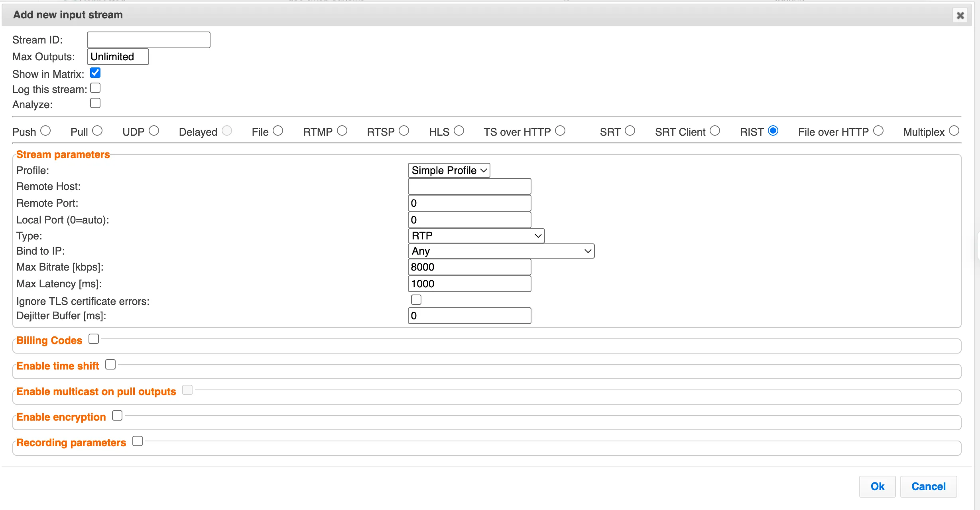Uncheck the Show in Matrix checkbox

coord(95,73)
